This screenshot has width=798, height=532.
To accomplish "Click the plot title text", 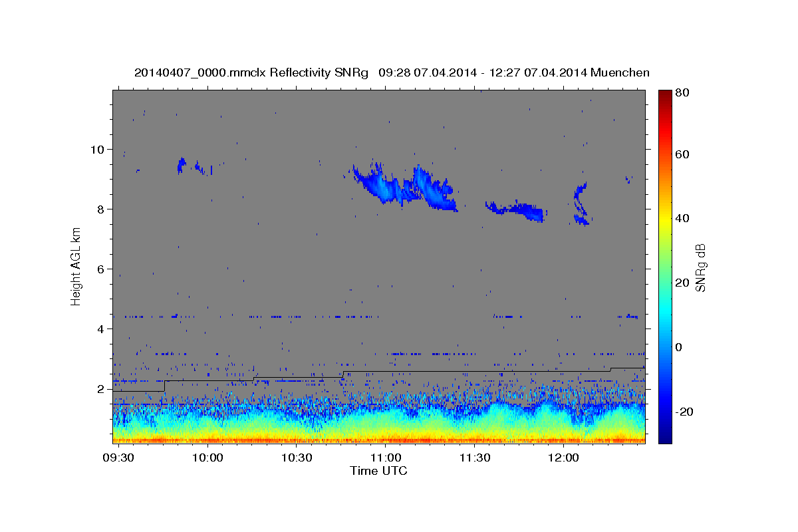I will pos(392,72).
